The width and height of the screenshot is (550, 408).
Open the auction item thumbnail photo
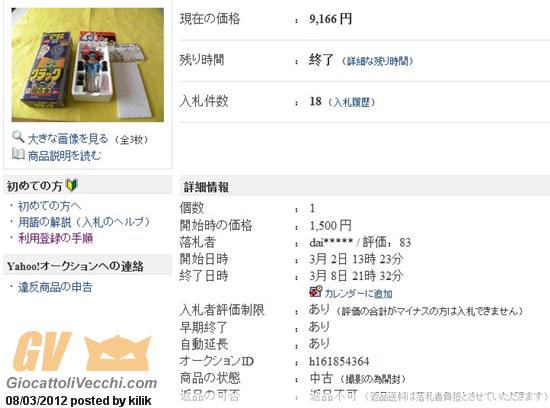click(88, 65)
